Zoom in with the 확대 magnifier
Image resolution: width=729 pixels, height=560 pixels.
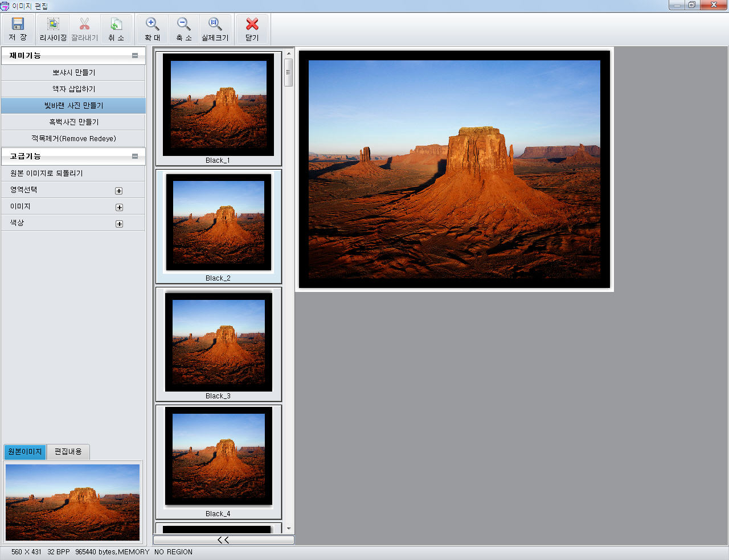152,29
